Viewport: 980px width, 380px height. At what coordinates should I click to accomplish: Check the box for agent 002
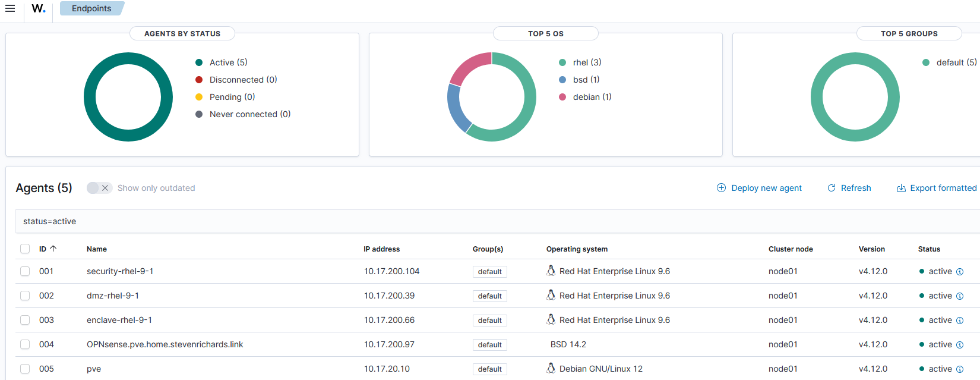[x=25, y=296]
